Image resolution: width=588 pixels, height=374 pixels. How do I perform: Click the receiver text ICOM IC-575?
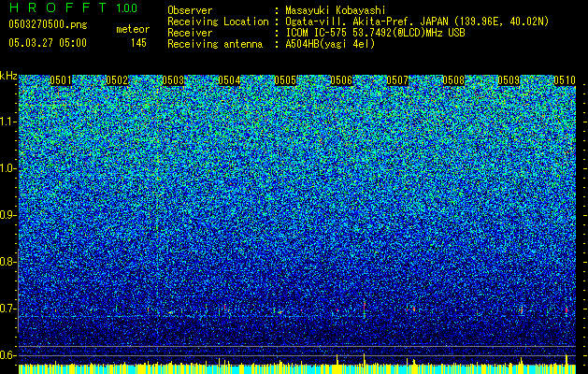[x=317, y=33]
